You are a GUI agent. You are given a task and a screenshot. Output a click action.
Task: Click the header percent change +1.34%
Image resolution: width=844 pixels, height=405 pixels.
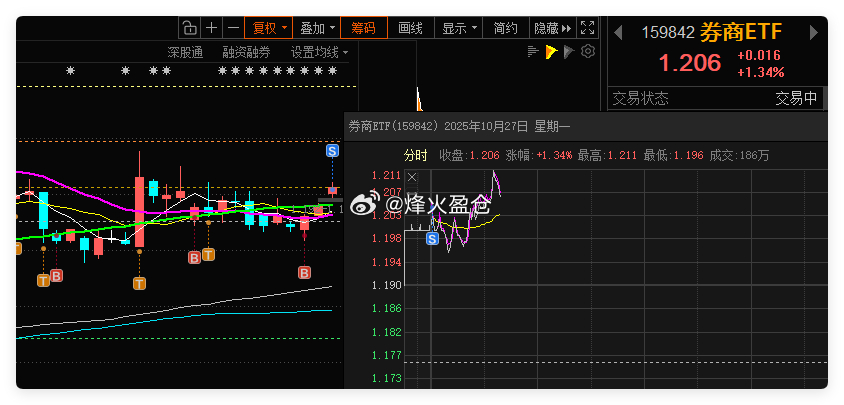(761, 72)
